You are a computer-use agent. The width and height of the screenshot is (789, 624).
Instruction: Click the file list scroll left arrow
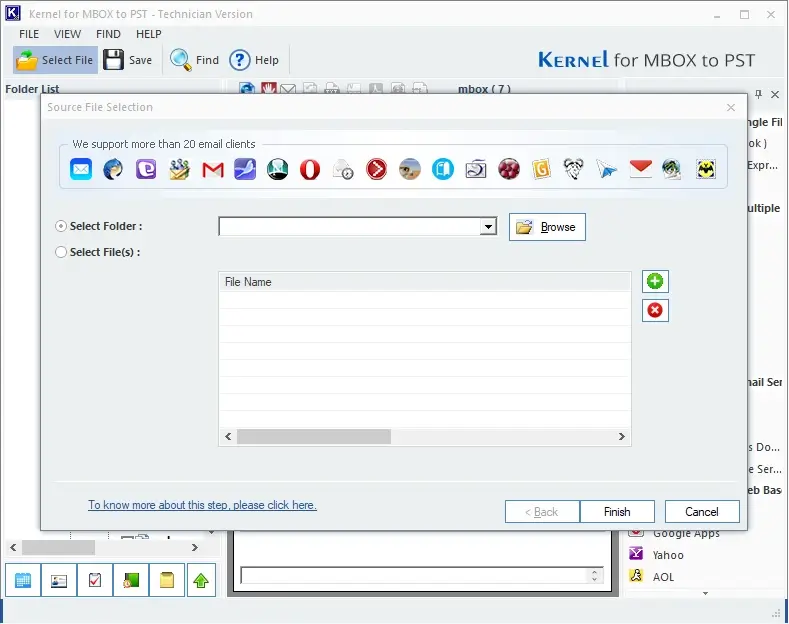228,436
